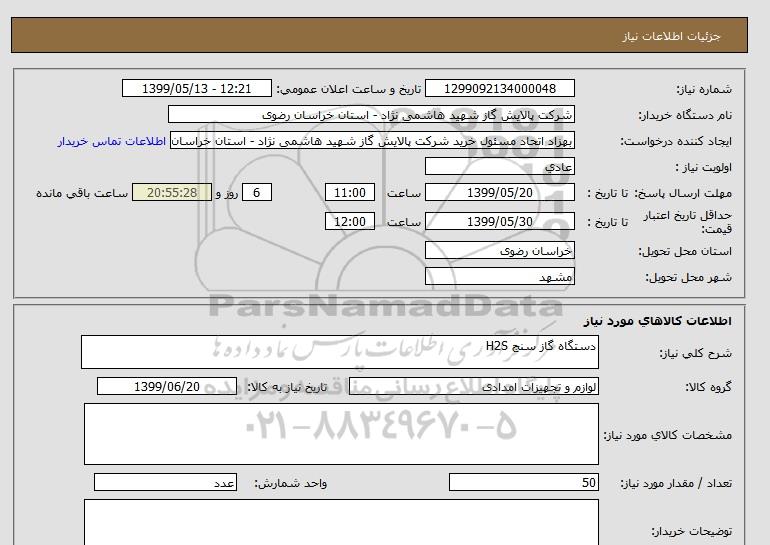Click the public announcement date and time field
770x545 pixels.
(x=196, y=88)
